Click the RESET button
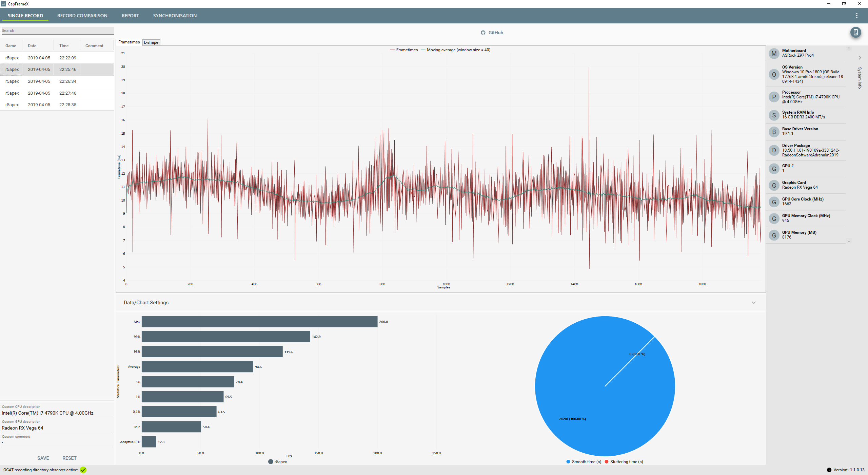 click(x=70, y=458)
